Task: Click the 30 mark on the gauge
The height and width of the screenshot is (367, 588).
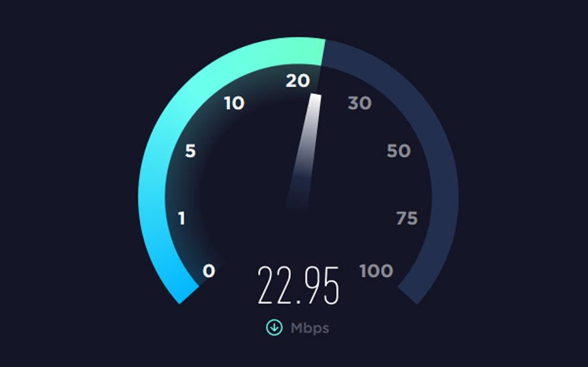Action: click(359, 103)
